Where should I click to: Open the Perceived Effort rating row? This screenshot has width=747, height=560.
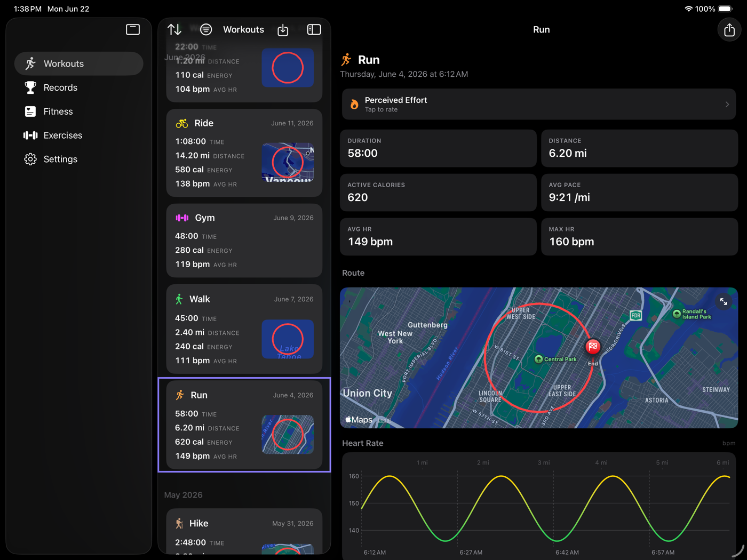[539, 104]
